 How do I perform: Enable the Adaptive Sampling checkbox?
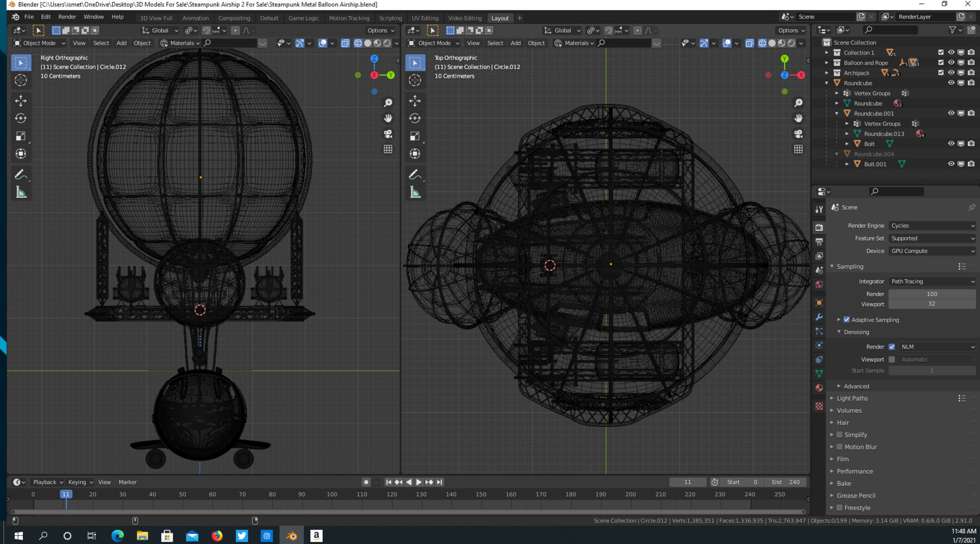tap(847, 320)
